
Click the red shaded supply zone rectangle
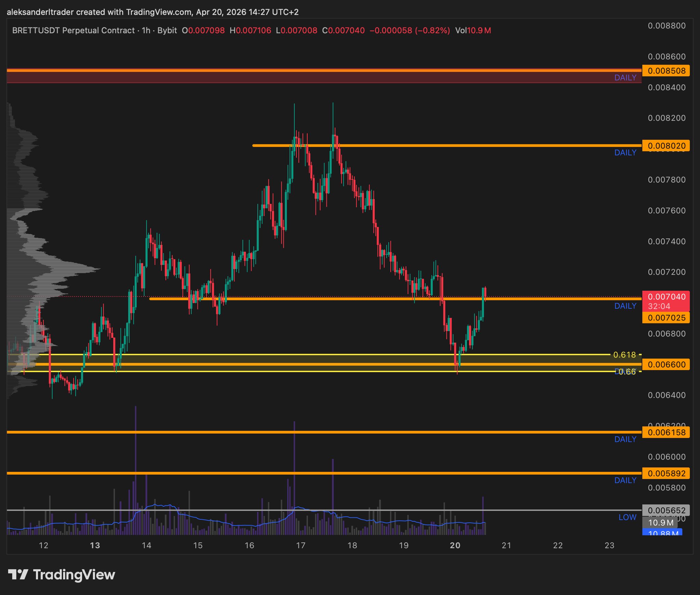[308, 78]
